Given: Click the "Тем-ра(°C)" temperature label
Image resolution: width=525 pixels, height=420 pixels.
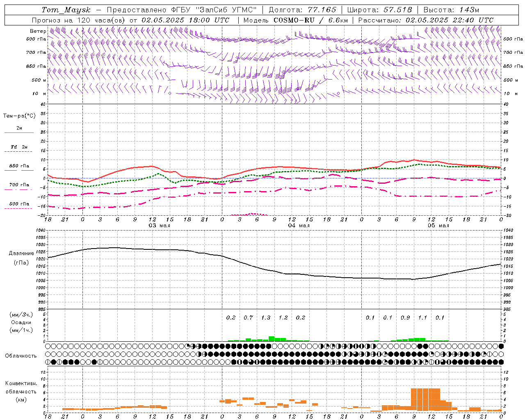Looking at the screenshot, I should (x=19, y=116).
